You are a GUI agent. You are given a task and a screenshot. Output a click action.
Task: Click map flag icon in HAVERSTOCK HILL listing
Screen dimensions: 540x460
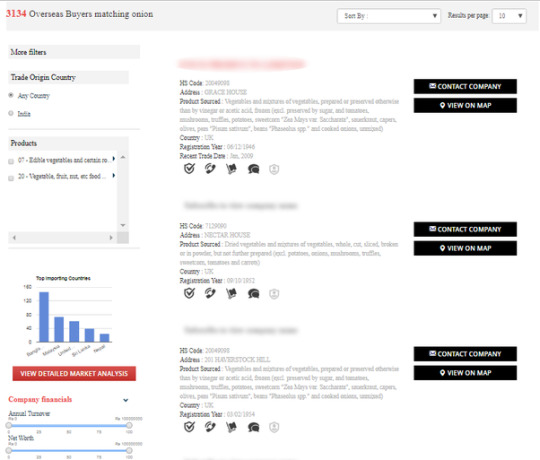click(x=231, y=427)
